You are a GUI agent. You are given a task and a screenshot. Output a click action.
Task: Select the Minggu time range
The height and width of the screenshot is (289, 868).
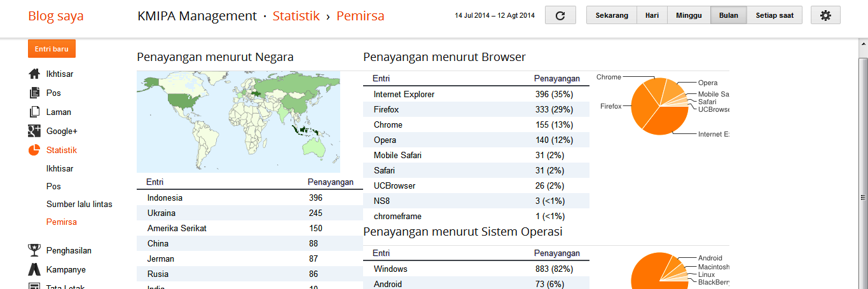(689, 15)
